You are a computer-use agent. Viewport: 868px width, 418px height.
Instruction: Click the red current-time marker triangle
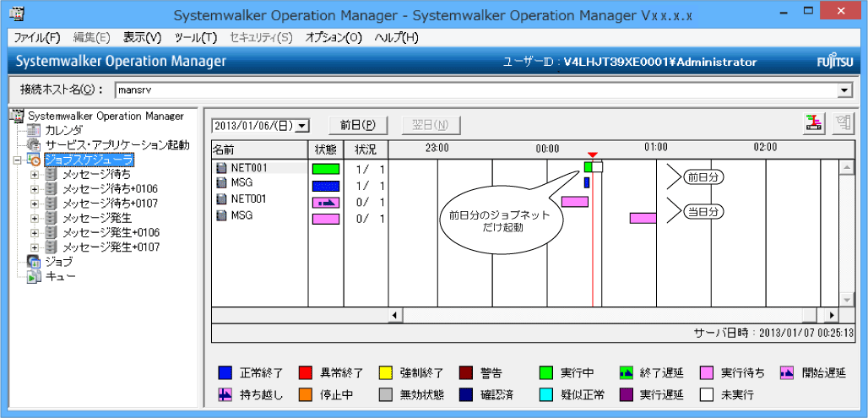(x=593, y=155)
